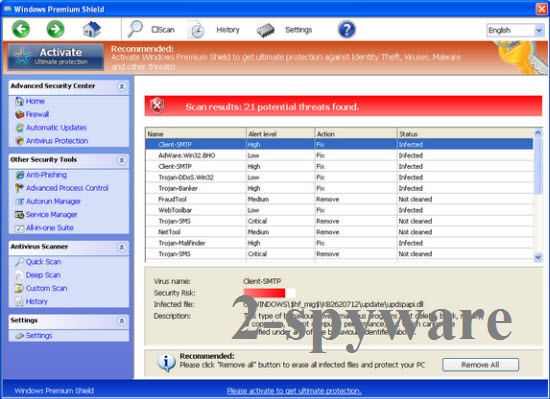Click the Autorun Manager icon
The height and width of the screenshot is (399, 550).
coord(20,201)
